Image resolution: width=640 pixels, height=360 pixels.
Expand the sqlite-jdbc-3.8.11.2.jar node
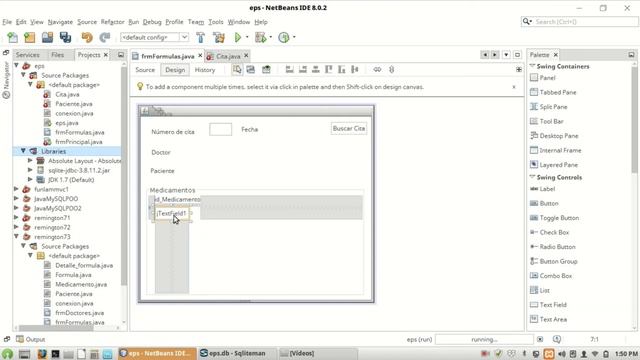pos(30,170)
